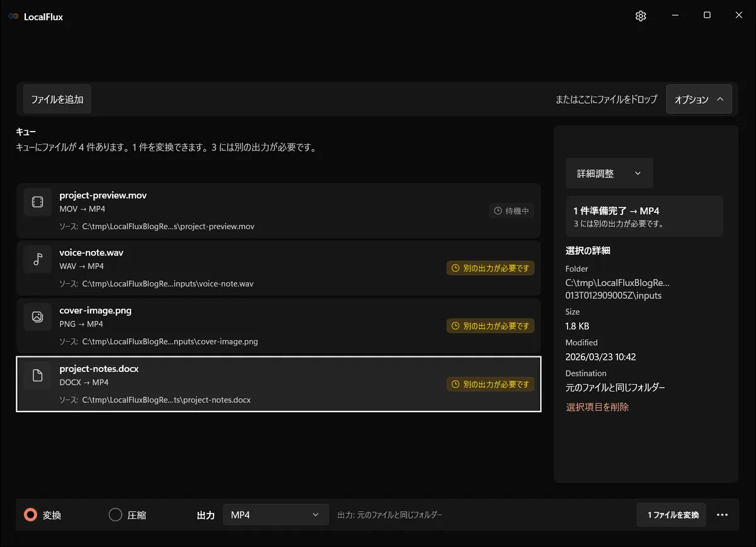Click the PNG → MP4 conversion label
Viewport: 756px width, 547px height.
81,324
